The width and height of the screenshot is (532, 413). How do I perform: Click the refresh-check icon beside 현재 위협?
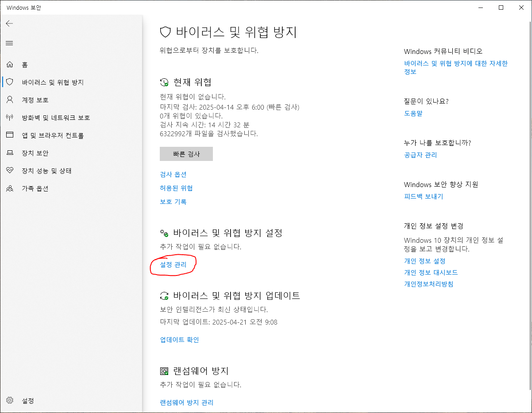tap(164, 82)
